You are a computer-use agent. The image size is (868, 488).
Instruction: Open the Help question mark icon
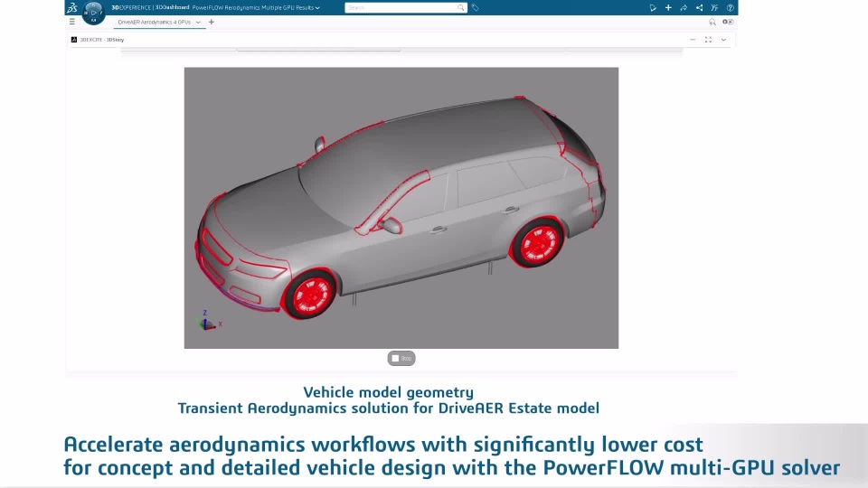point(731,8)
